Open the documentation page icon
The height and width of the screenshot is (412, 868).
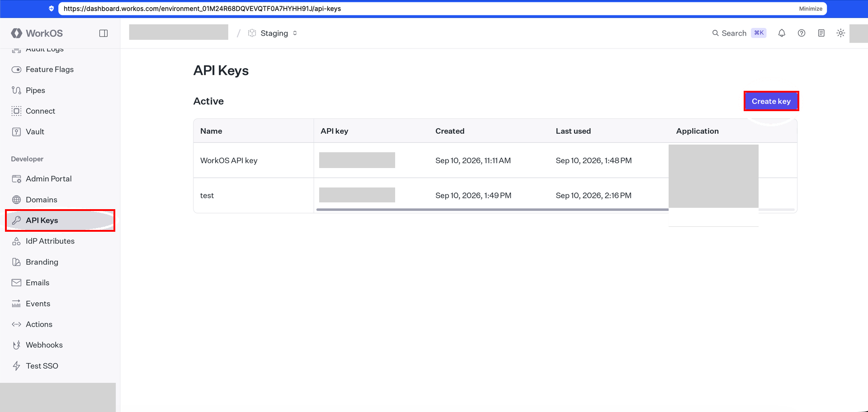[821, 33]
